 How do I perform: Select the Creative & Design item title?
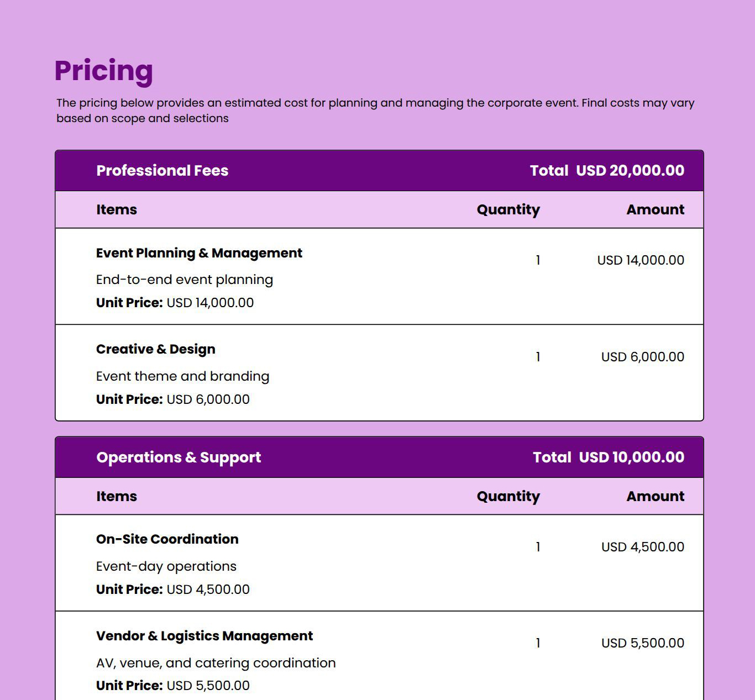coord(155,349)
